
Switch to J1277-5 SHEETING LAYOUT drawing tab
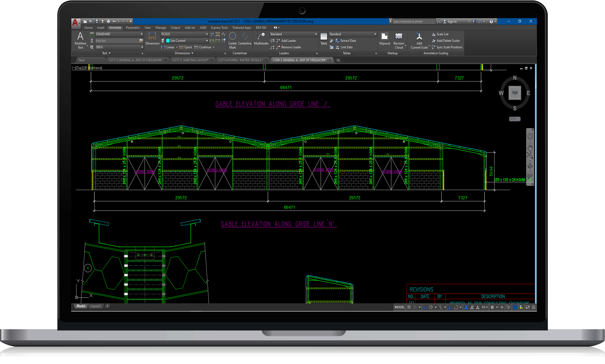coord(190,60)
